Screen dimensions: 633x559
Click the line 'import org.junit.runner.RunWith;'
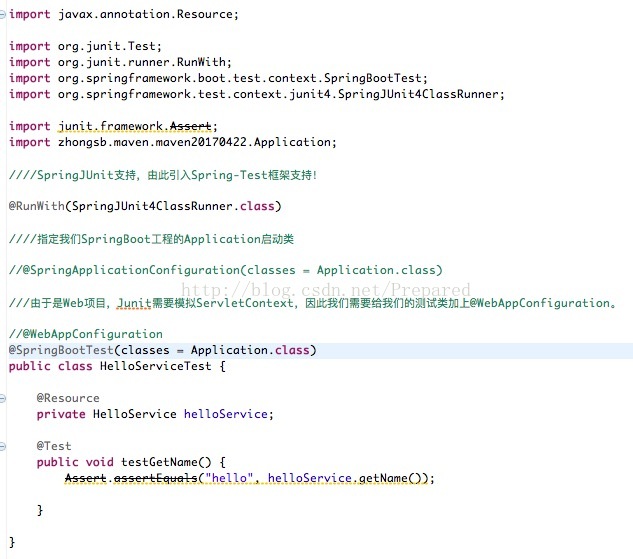[120, 62]
